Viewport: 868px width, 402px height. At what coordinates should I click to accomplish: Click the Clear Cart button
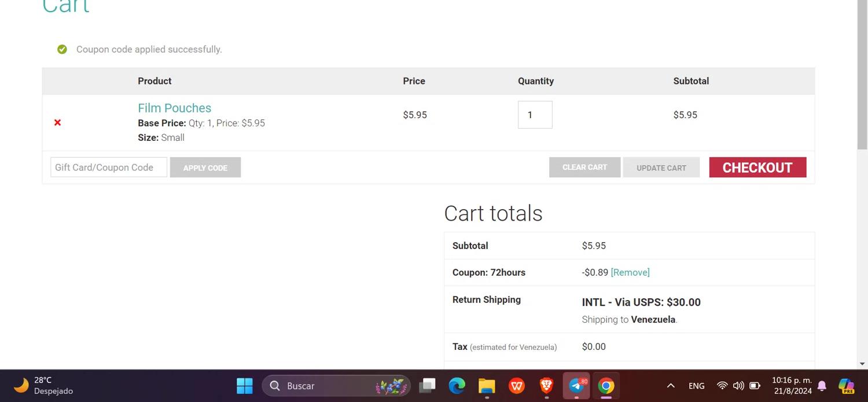point(584,167)
